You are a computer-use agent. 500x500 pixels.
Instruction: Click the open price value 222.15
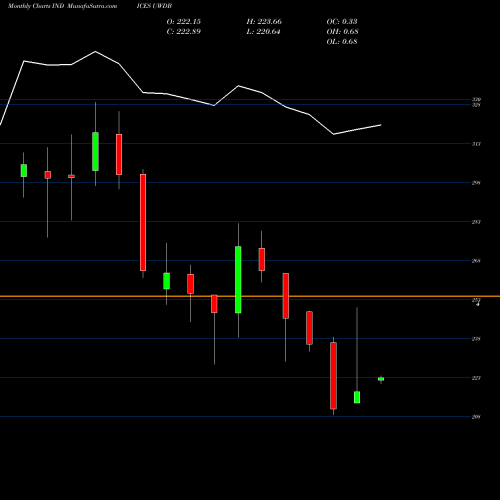188,22
